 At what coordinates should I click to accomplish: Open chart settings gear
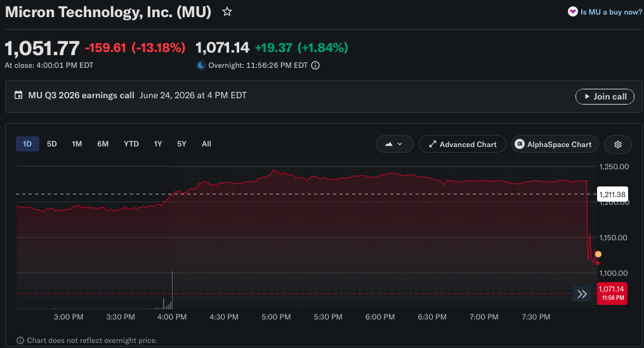618,145
